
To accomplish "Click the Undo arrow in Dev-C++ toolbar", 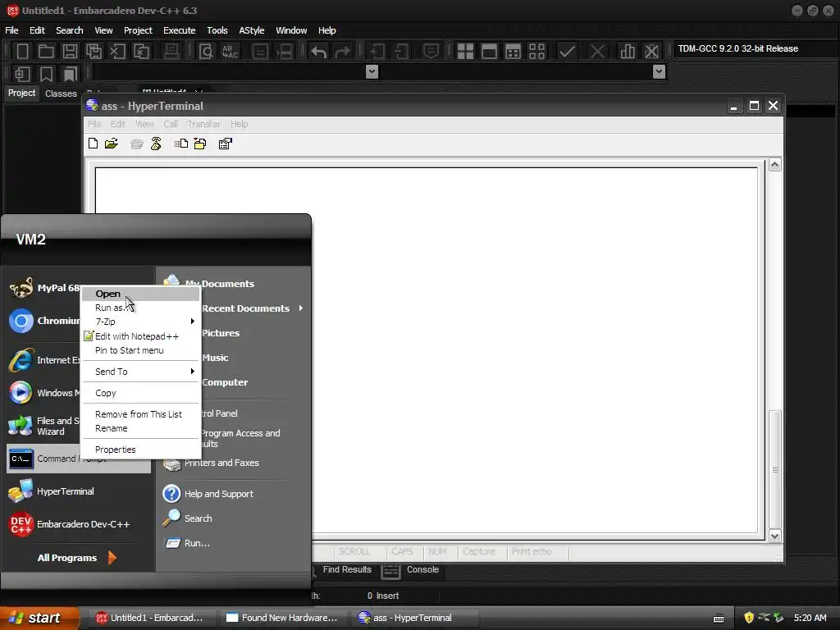I will click(x=319, y=52).
